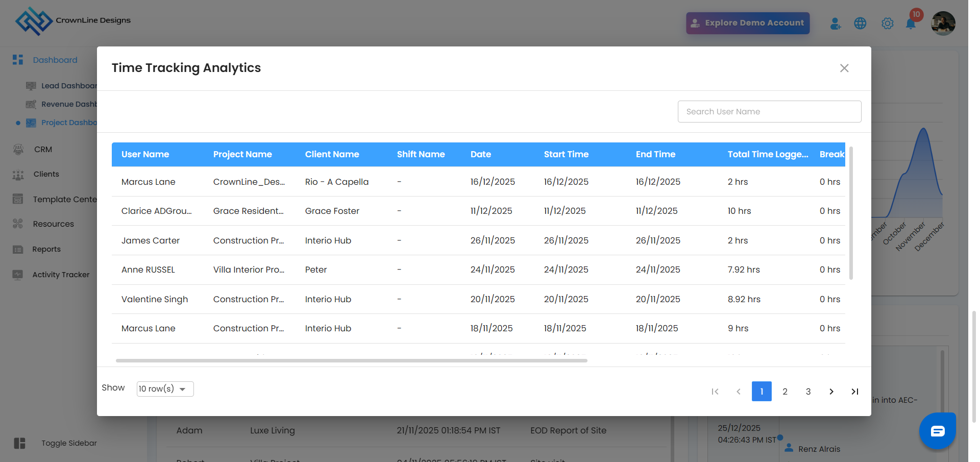Click user name Anne RUSSEL cell
Screen dimensions: 980x462
(148, 270)
